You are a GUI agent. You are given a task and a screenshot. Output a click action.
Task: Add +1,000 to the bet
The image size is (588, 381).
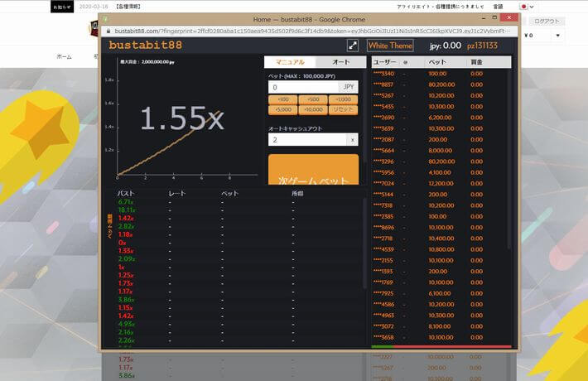pos(344,99)
